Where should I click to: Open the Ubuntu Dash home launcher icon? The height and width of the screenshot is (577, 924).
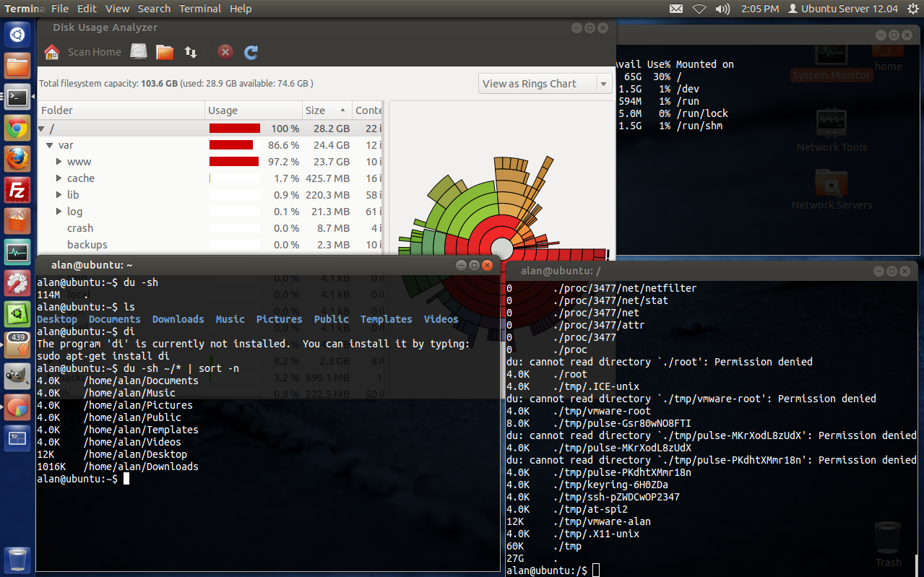[x=17, y=34]
